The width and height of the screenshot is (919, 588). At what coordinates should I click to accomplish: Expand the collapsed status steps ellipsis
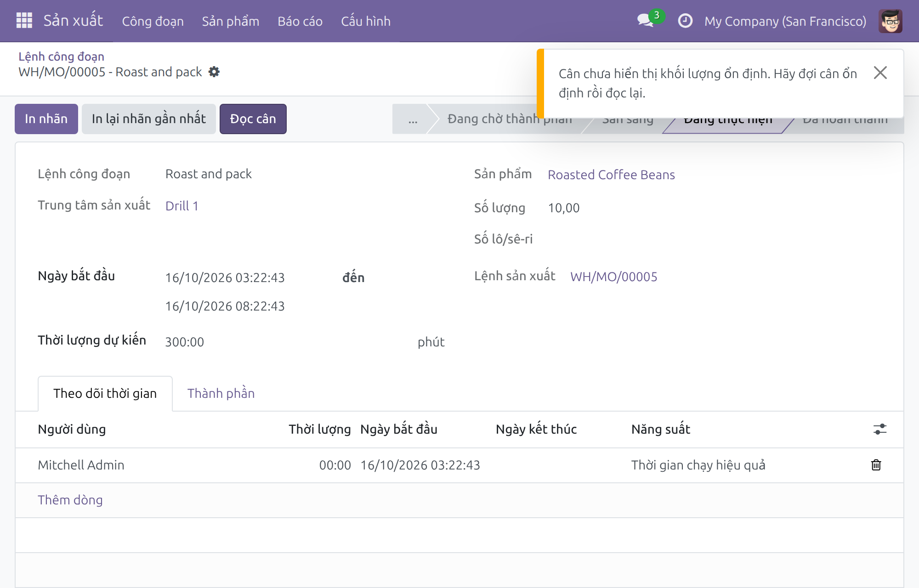coord(413,119)
